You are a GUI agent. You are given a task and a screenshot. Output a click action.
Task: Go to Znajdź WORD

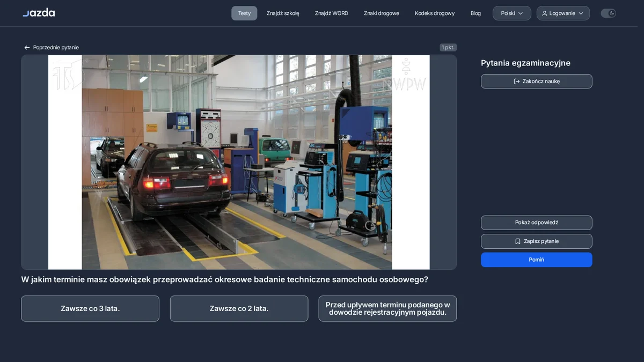pos(332,13)
